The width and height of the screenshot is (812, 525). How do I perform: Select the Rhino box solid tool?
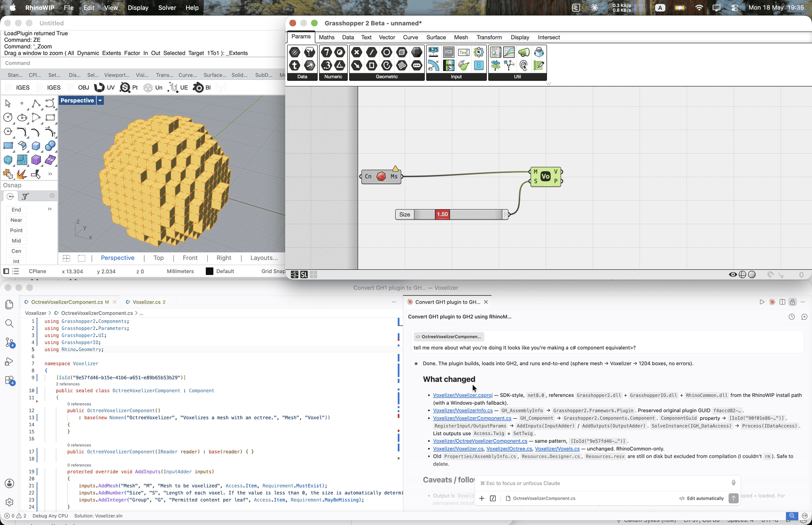click(x=36, y=146)
